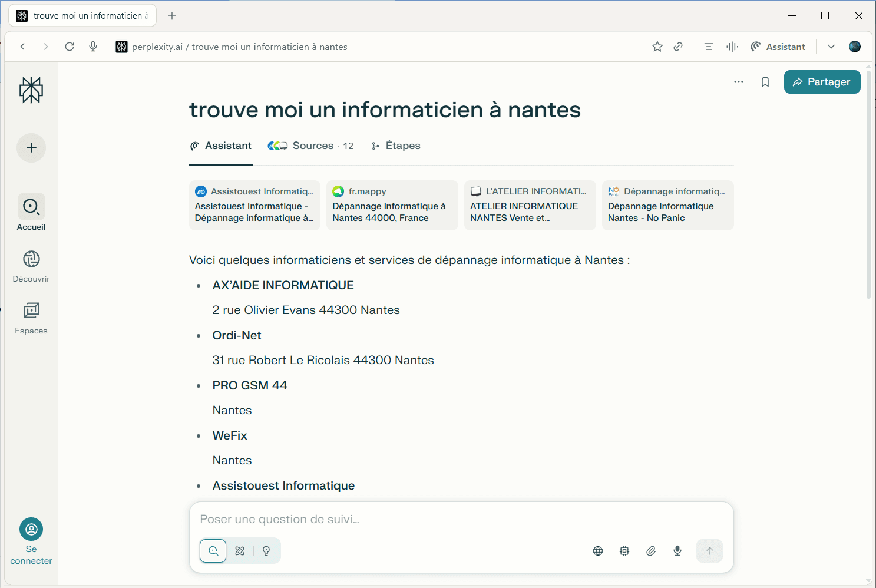The image size is (876, 588).
Task: Open the model chooser chip icon
Action: click(624, 551)
